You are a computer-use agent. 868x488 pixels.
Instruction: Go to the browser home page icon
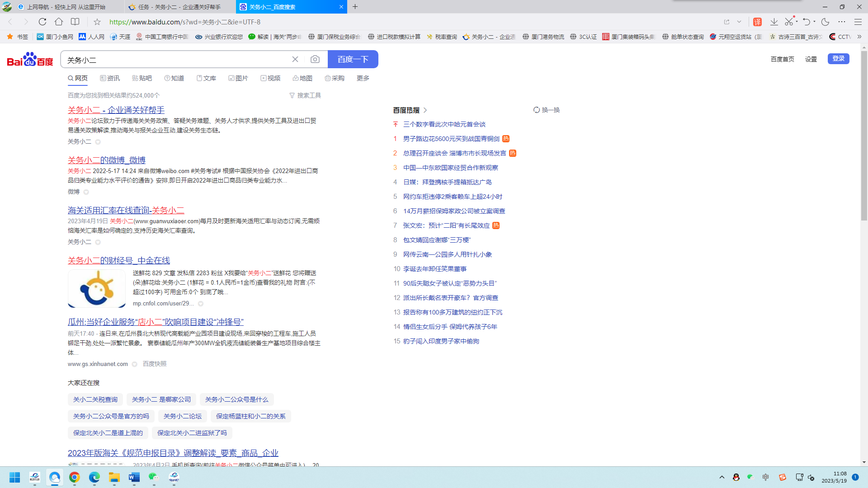coord(59,22)
